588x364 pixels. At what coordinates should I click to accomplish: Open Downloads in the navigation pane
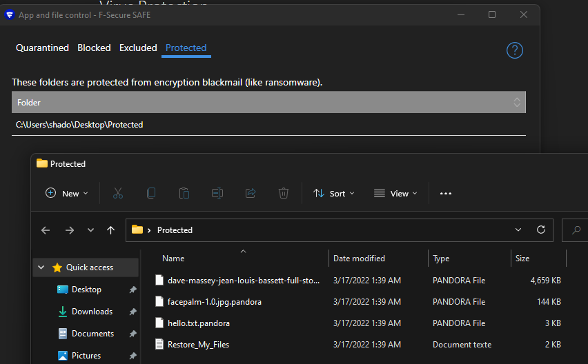coord(92,312)
